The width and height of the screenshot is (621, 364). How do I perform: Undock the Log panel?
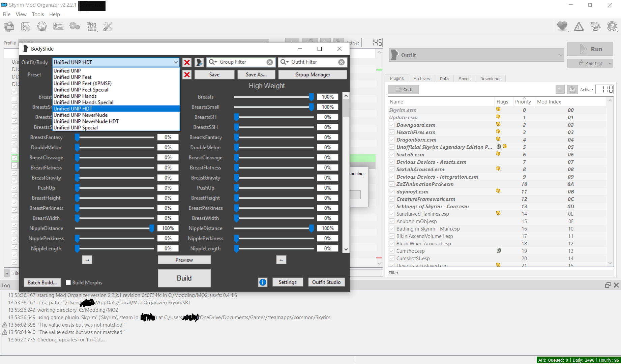coord(608,285)
